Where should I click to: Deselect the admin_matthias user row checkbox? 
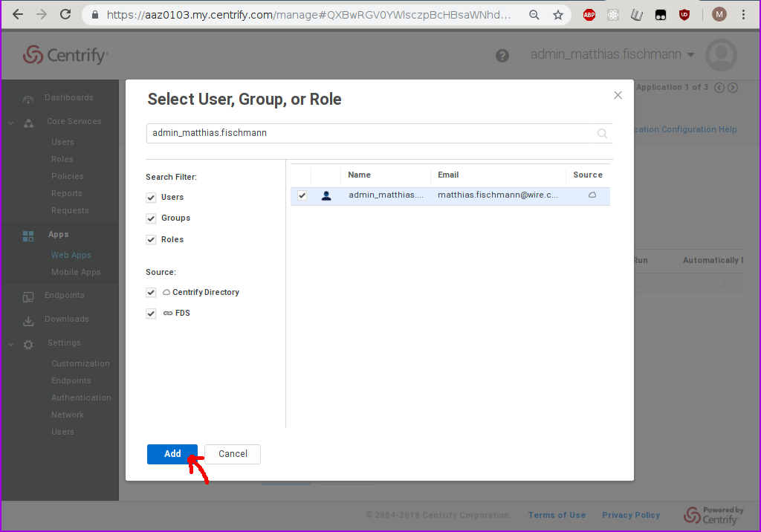302,195
